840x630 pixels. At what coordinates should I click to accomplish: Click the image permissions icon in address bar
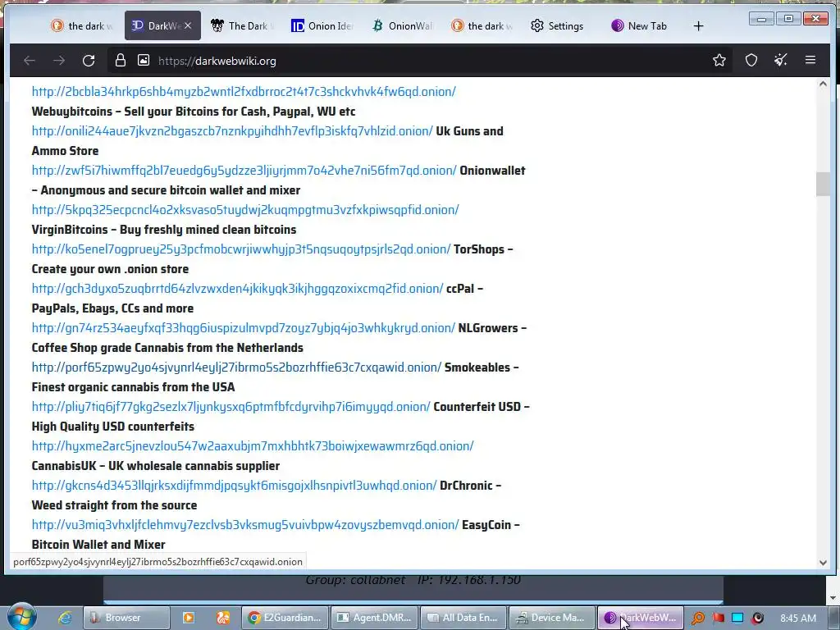pos(143,61)
